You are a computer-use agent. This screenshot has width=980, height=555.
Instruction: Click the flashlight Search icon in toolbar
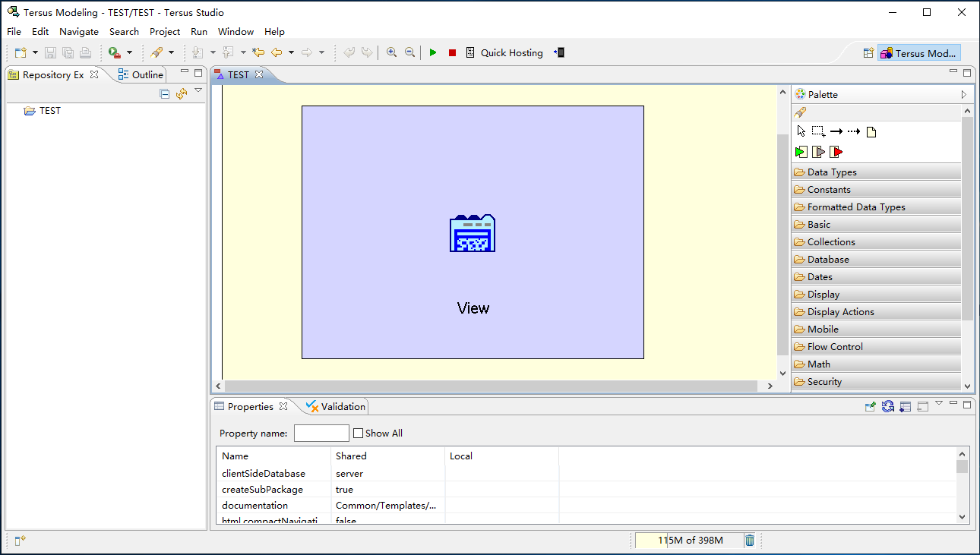coord(156,52)
